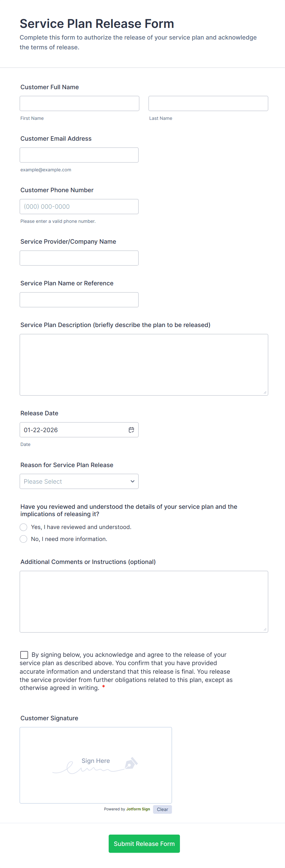
Task: Select radio 'No, I need more information'
Action: click(x=23, y=539)
